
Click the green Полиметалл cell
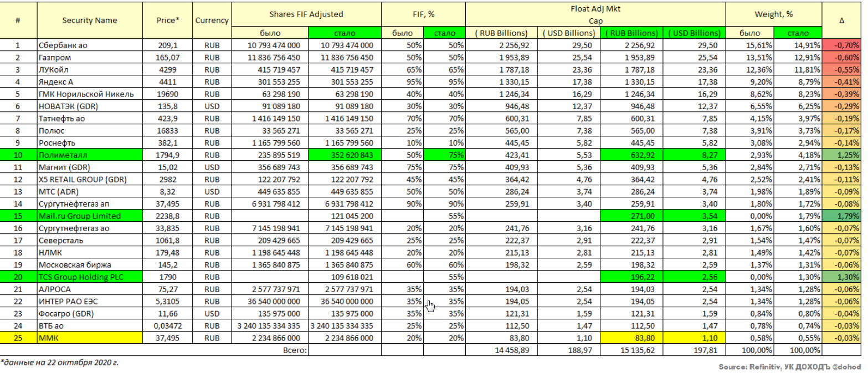tap(89, 155)
